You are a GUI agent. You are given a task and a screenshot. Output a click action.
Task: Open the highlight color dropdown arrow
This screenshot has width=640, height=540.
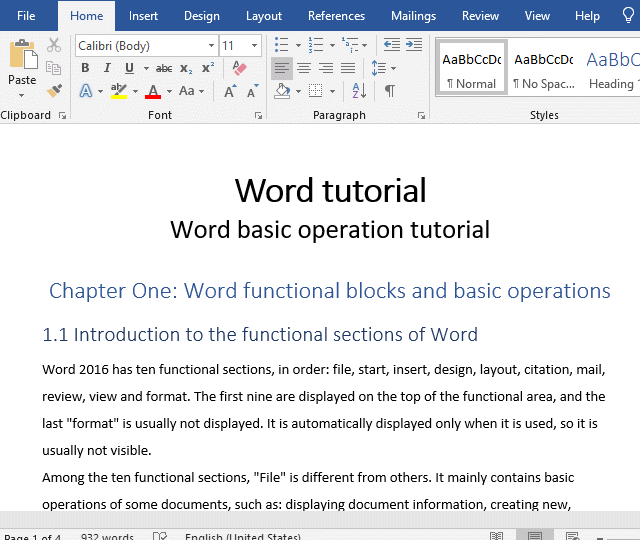tap(135, 91)
